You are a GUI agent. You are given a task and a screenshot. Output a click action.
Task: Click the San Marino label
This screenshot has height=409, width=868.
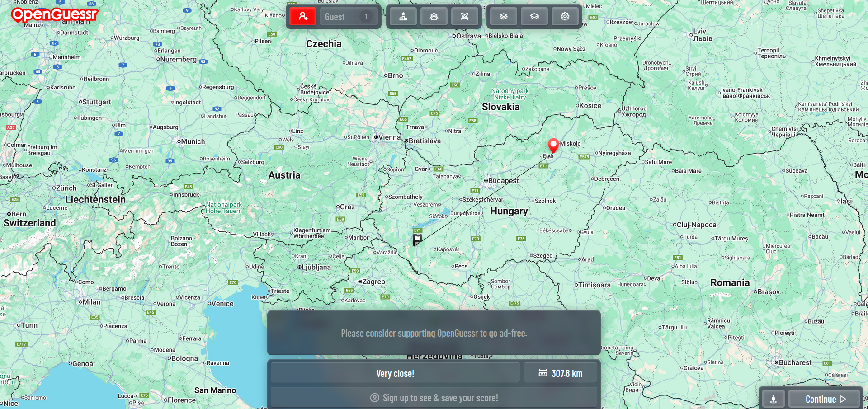215,390
